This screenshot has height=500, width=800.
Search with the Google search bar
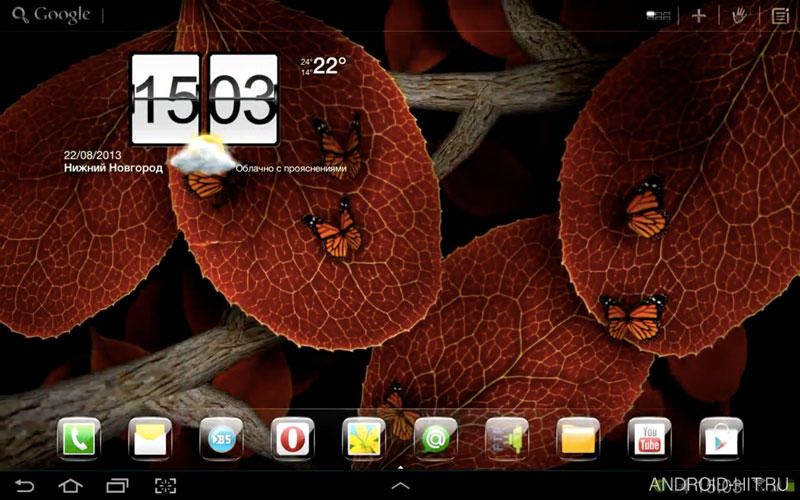tap(52, 15)
